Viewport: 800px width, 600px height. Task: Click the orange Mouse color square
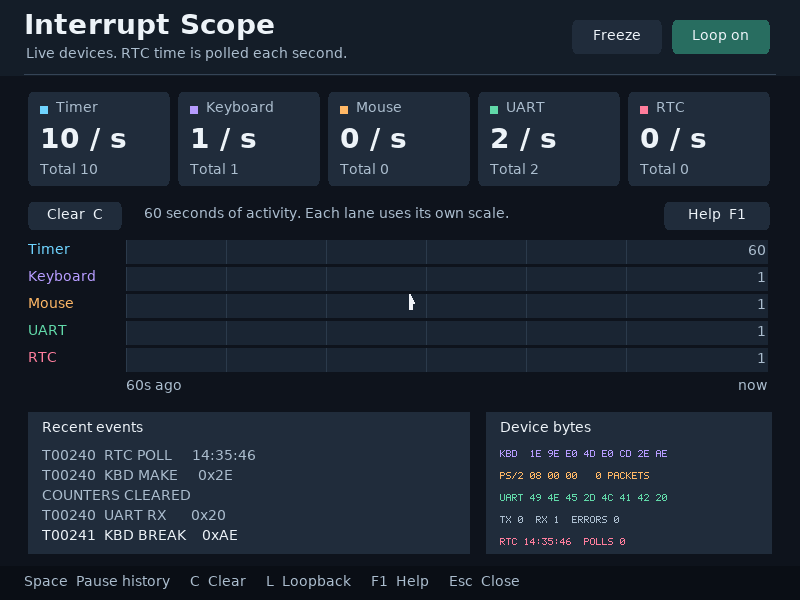(x=344, y=110)
